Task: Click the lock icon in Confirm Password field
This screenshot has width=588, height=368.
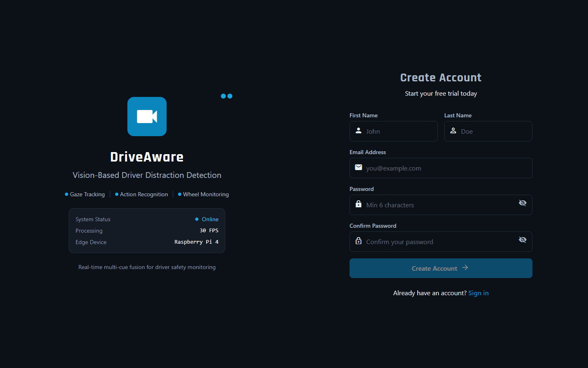Action: pos(359,241)
